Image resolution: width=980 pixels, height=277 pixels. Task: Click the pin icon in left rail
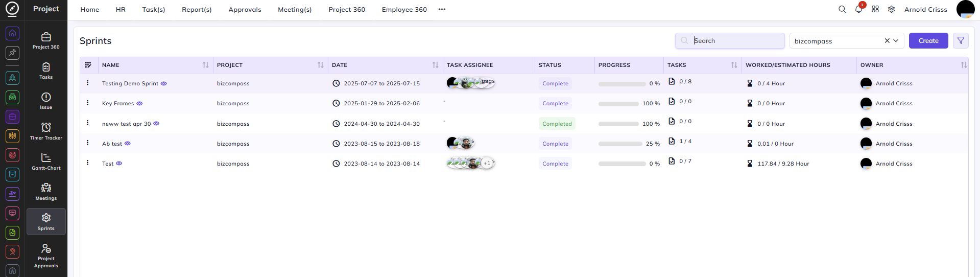point(12,53)
